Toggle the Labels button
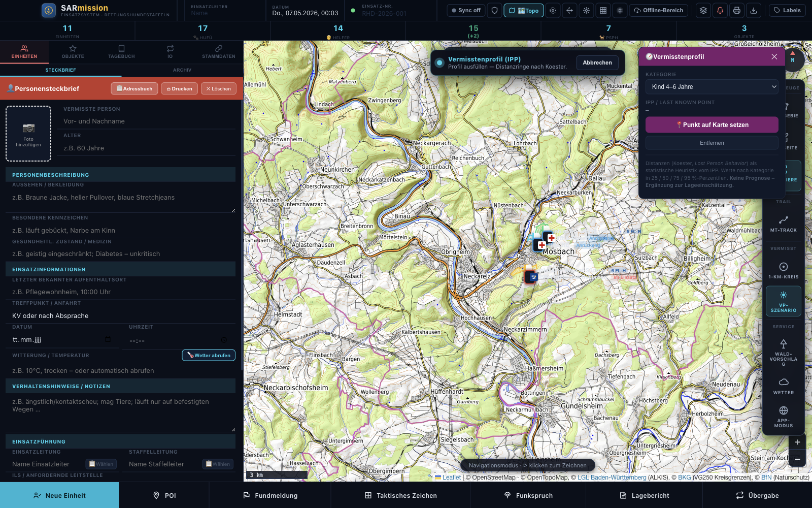 [787, 10]
